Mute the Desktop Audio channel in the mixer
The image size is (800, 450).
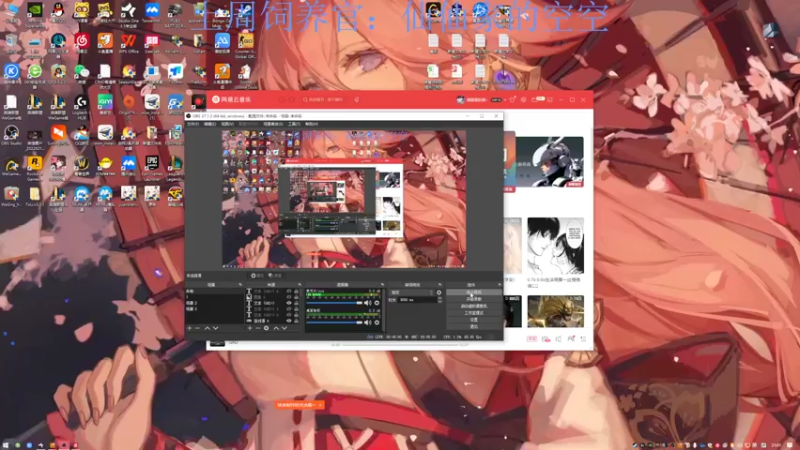[x=367, y=322]
